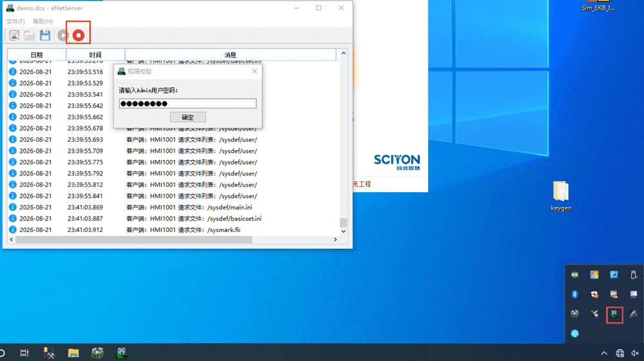The width and height of the screenshot is (644, 361).
Task: Click info icon of 23:41:03.869 row
Action: (13, 207)
